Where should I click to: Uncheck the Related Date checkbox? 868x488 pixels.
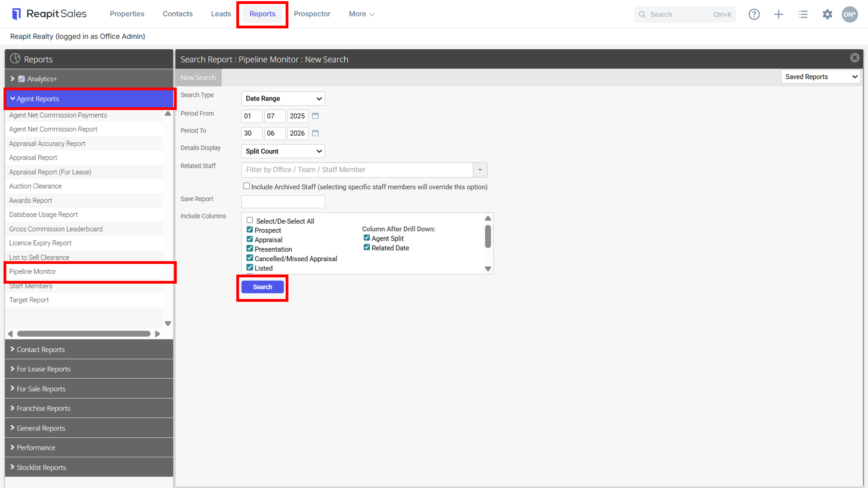(367, 247)
